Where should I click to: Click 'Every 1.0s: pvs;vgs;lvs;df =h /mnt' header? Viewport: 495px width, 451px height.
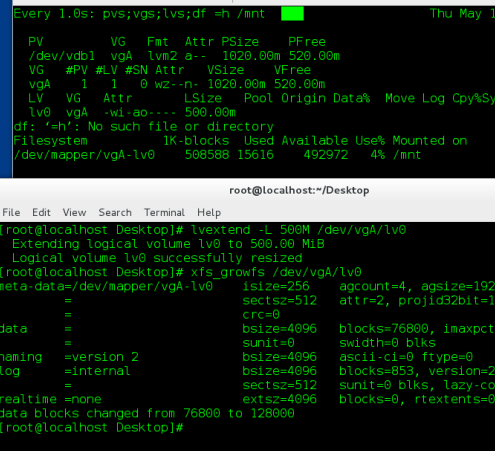click(x=139, y=14)
